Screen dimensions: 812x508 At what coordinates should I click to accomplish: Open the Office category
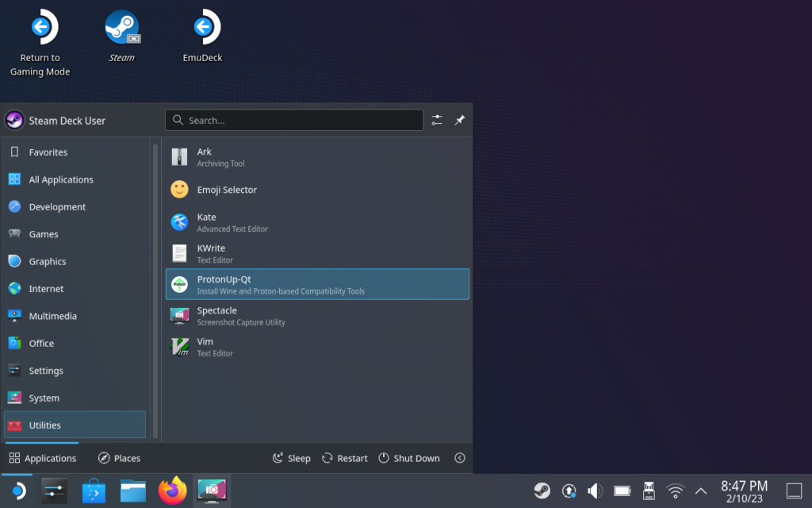point(75,343)
